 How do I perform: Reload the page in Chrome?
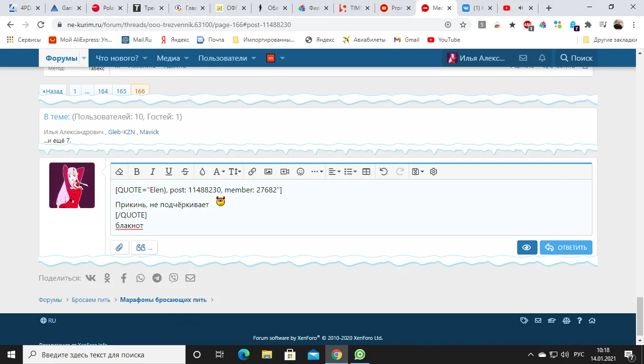(x=41, y=25)
